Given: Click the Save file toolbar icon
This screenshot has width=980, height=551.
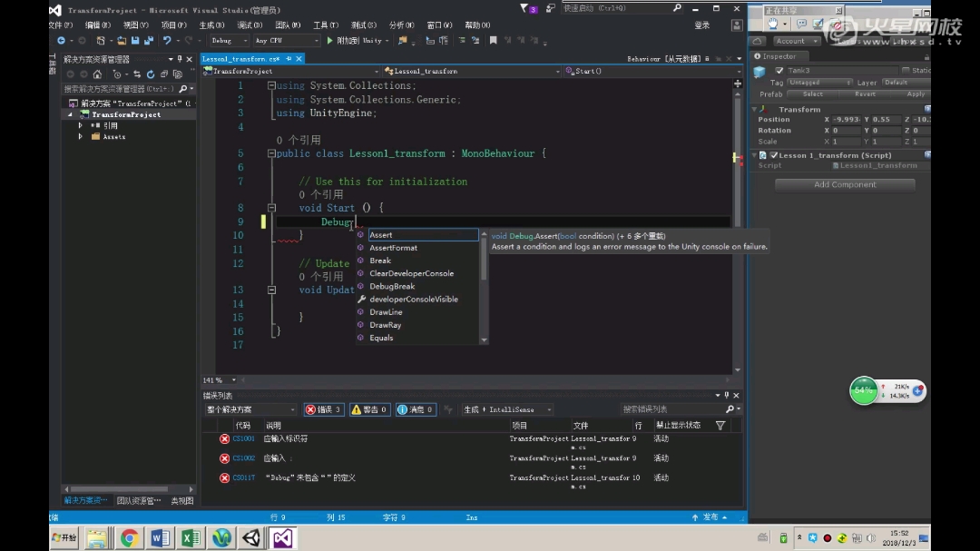Looking at the screenshot, I should [x=135, y=41].
